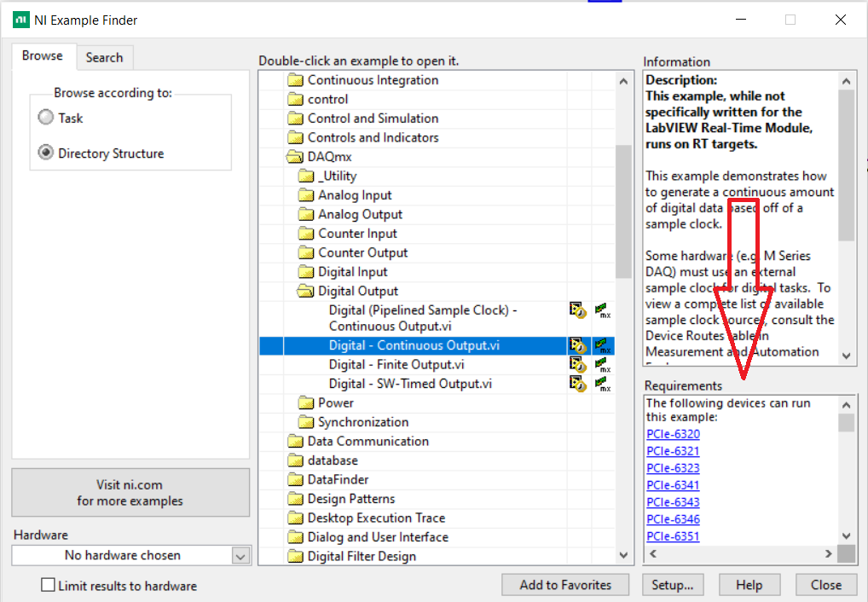This screenshot has height=602, width=868.
Task: Select Digital - Finite Output.vi example
Action: (x=396, y=365)
